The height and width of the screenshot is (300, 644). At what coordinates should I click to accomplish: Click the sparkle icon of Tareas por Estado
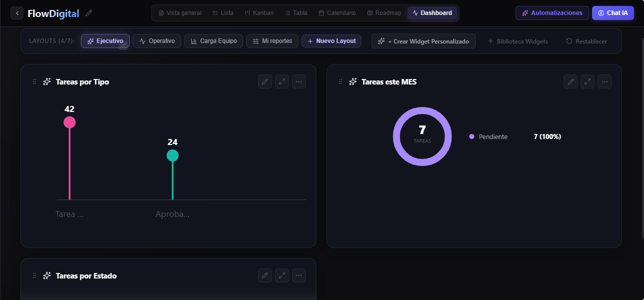click(47, 275)
